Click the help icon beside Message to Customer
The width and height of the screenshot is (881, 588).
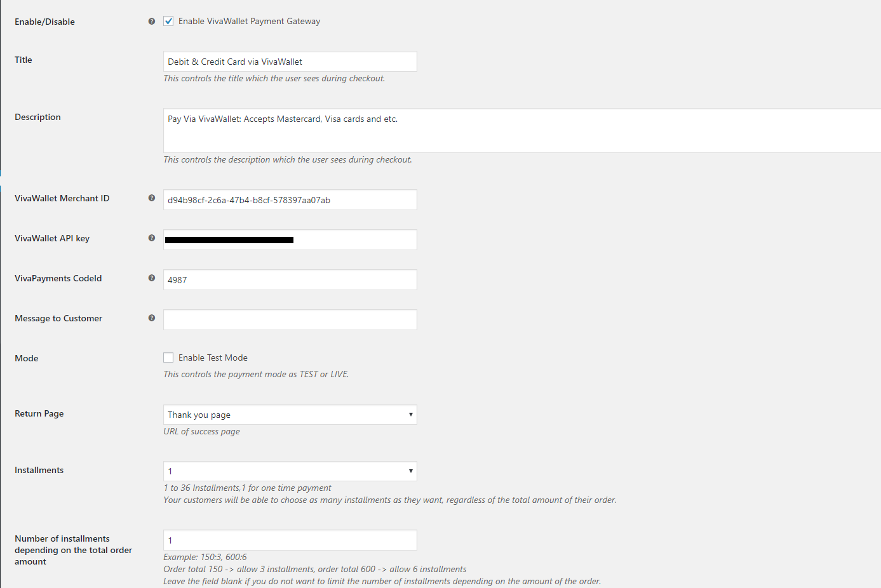click(x=151, y=317)
